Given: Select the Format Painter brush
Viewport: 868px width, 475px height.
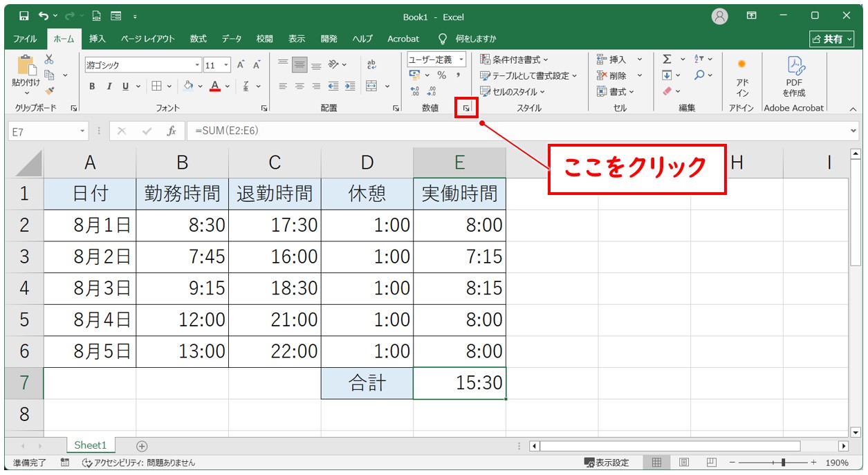Looking at the screenshot, I should coord(49,90).
